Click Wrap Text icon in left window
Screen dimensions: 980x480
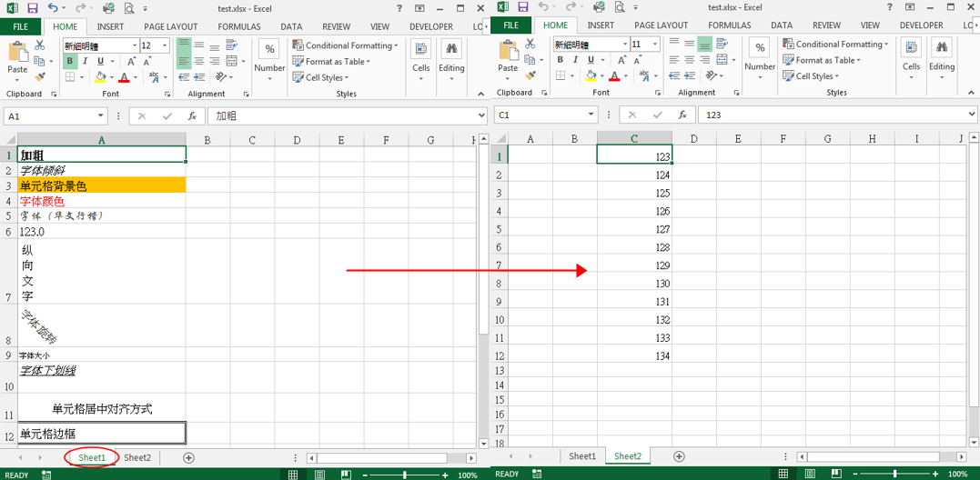[x=232, y=45]
